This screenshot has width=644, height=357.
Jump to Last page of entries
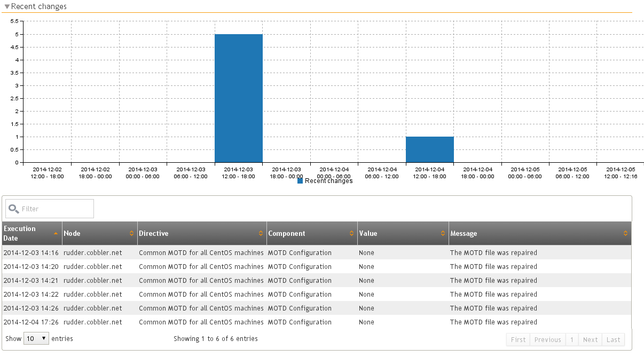click(x=613, y=340)
